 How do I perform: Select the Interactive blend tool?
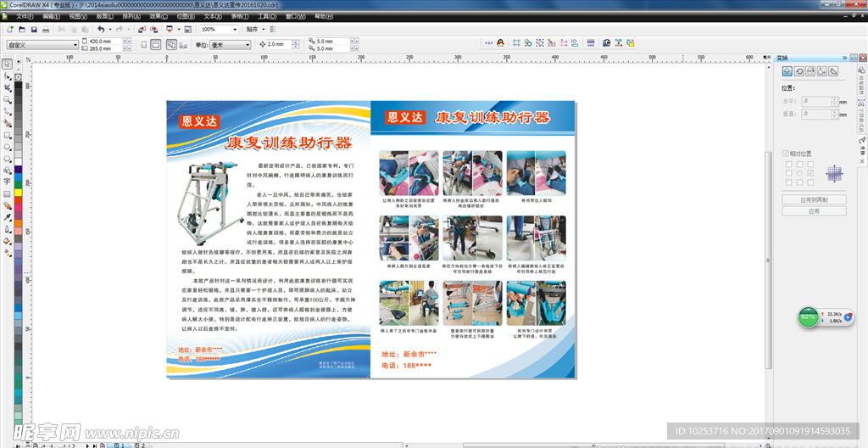[x=7, y=205]
